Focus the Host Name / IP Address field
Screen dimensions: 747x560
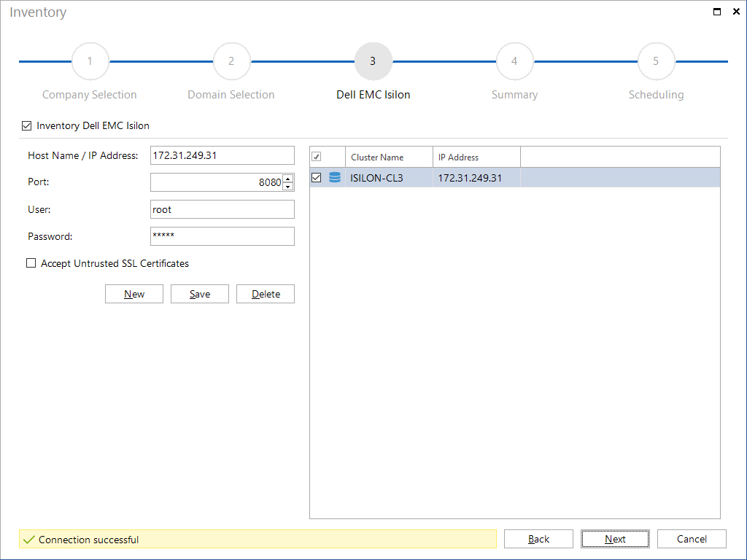(222, 156)
